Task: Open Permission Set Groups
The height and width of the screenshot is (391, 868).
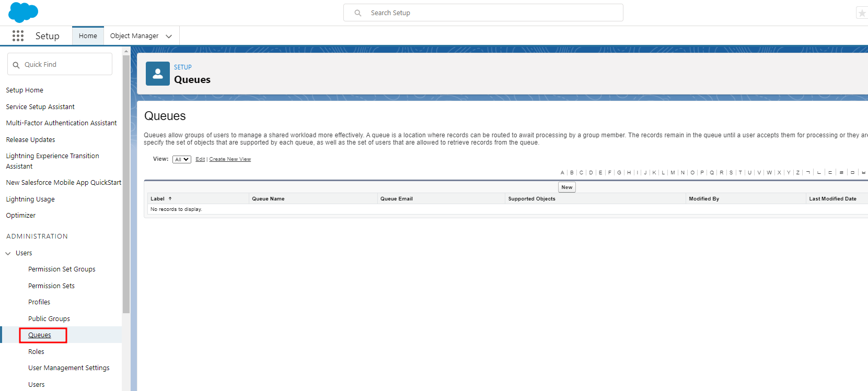Action: coord(62,269)
